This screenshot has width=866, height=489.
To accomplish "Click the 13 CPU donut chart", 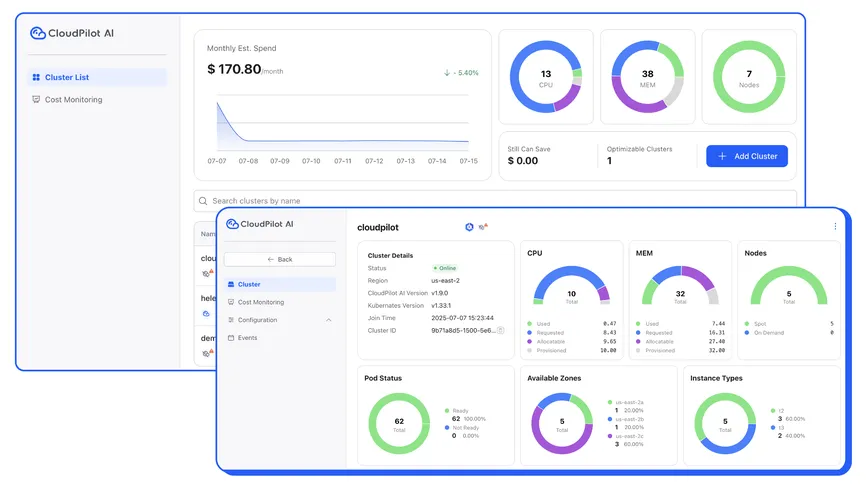I will 546,77.
